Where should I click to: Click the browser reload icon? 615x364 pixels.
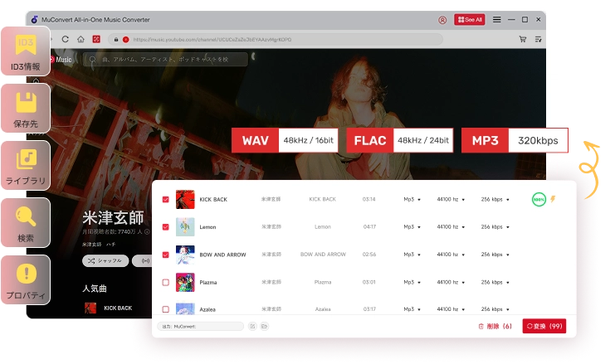[66, 39]
